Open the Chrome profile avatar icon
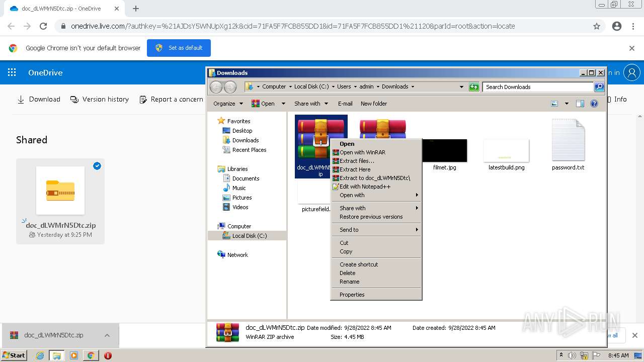Screen dimensions: 644x362 pos(617,26)
